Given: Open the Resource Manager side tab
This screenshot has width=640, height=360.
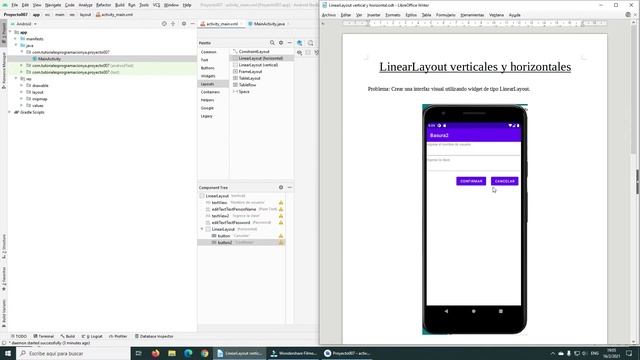Looking at the screenshot, I should point(4,70).
